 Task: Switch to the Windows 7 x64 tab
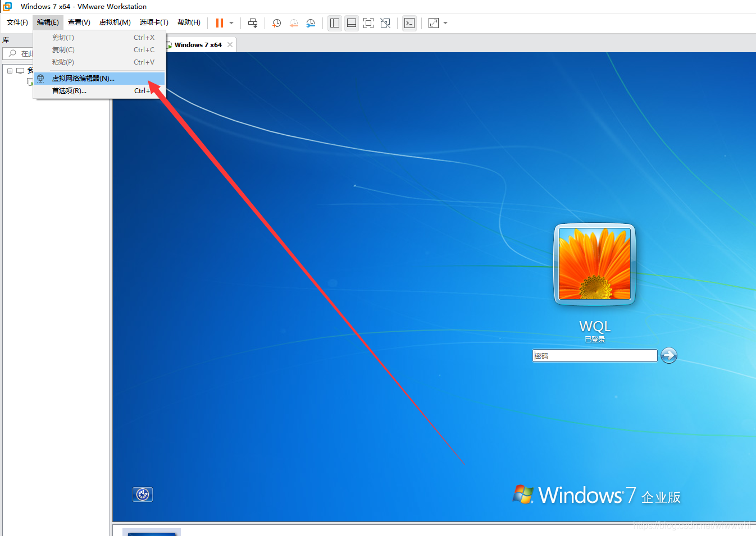pos(198,45)
